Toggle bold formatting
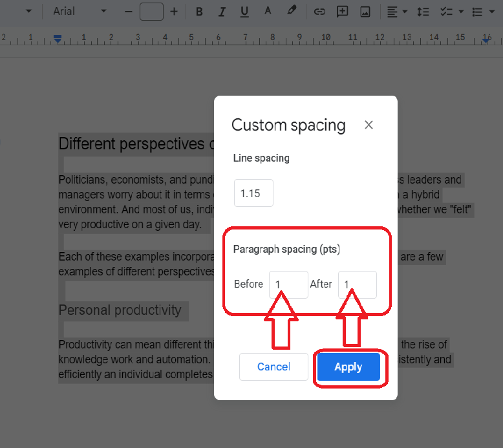This screenshot has height=448, width=503. point(199,12)
